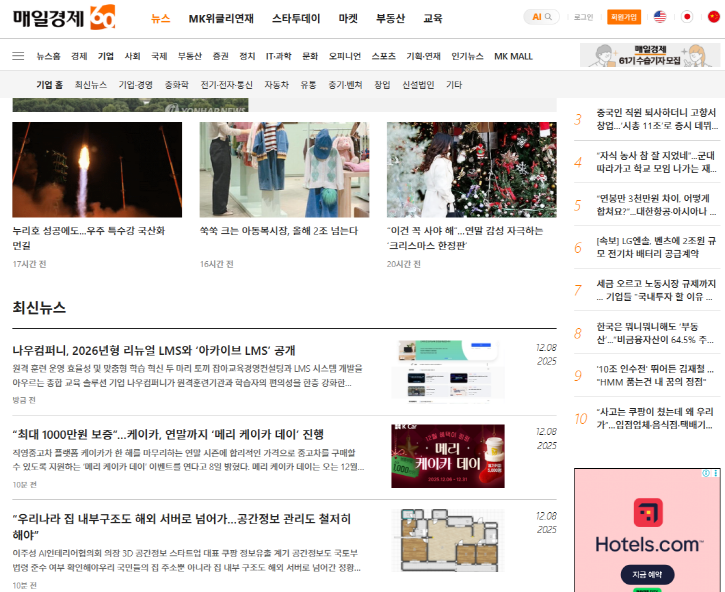Select the Chinese flag language icon
Image resolution: width=725 pixels, height=592 pixels.
pos(712,17)
